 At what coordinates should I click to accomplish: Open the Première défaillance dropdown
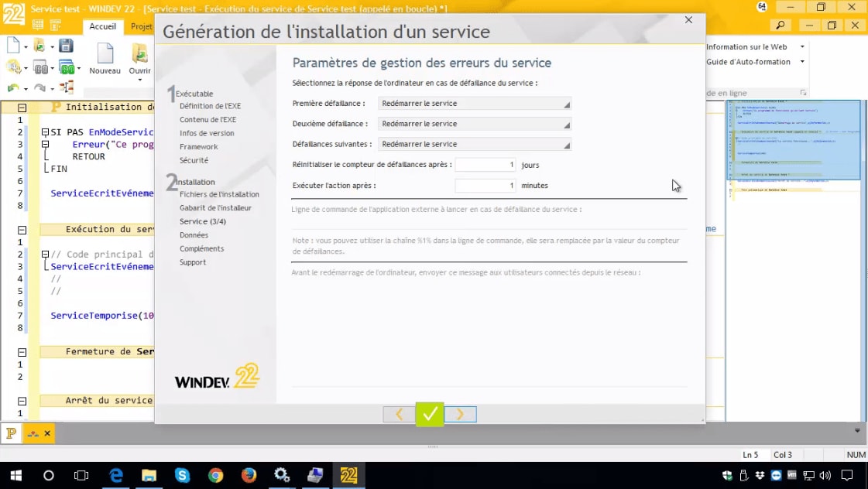[x=475, y=104]
